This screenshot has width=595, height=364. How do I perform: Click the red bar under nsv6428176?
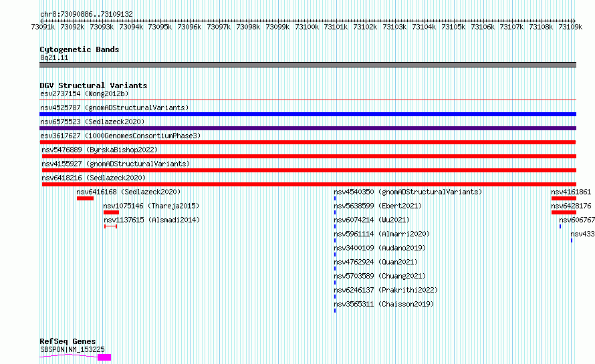coord(564,212)
